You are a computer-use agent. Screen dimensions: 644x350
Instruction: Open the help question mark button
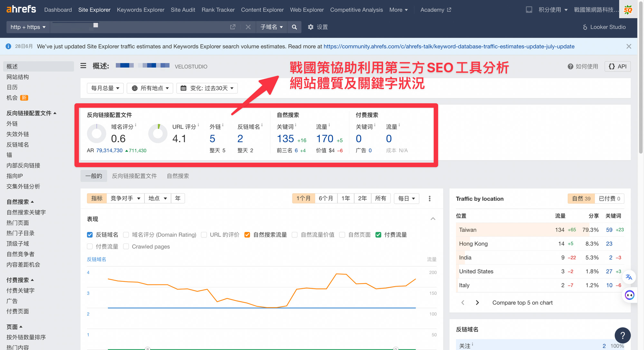coord(622,335)
